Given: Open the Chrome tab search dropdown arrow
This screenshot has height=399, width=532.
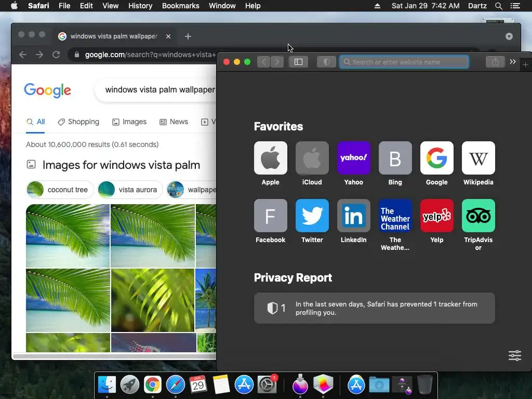Looking at the screenshot, I should click(x=509, y=36).
